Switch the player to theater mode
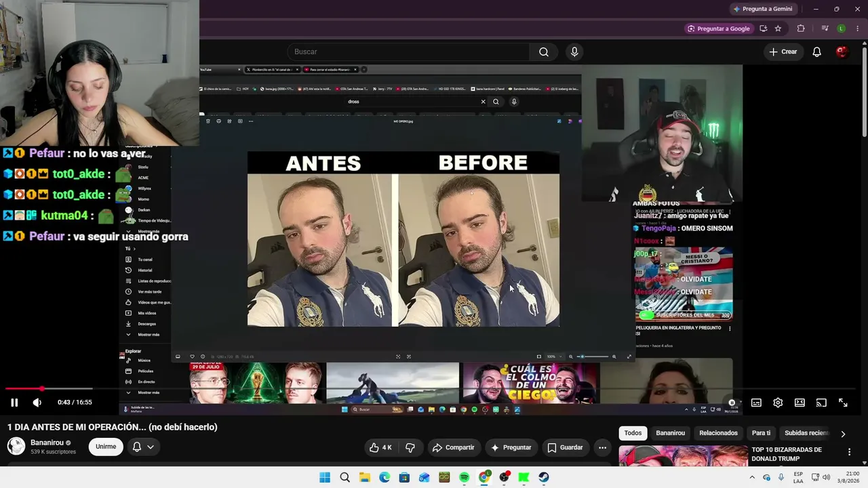The image size is (868, 488). 800,403
